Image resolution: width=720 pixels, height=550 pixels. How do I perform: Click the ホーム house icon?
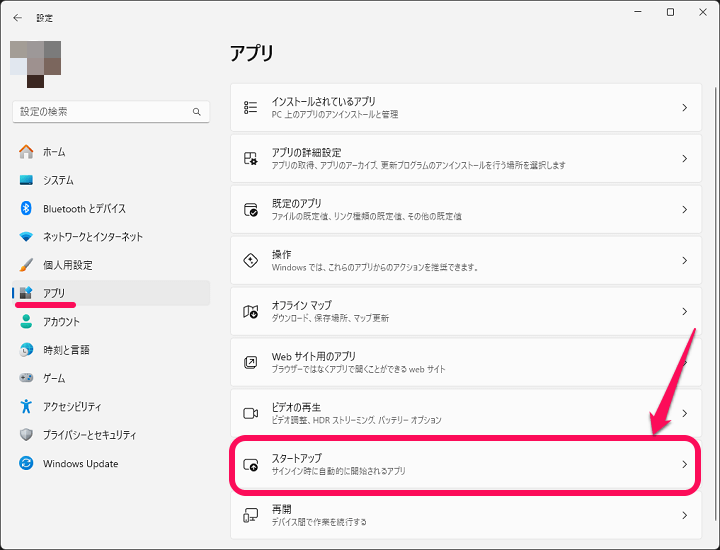click(x=26, y=152)
